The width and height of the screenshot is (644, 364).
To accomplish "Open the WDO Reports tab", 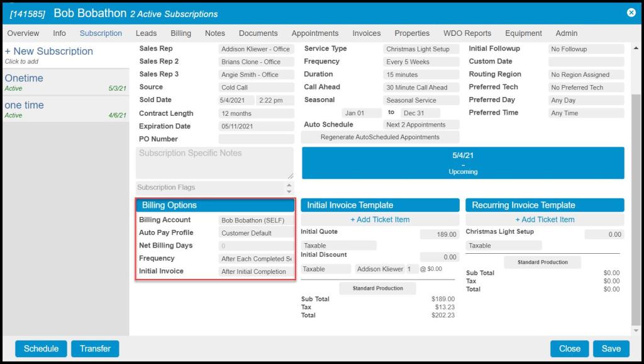I will 467,33.
